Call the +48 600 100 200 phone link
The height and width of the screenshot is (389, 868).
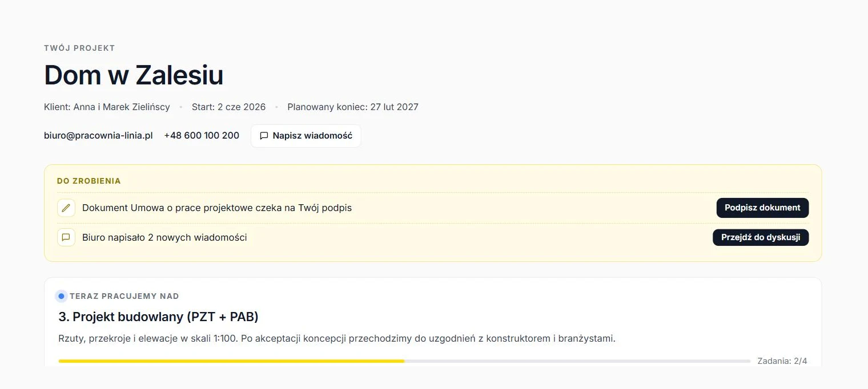[x=202, y=136]
